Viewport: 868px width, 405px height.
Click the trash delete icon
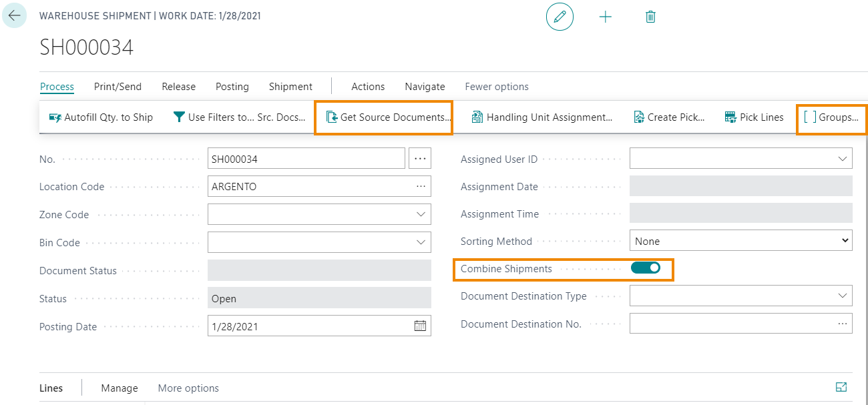(x=650, y=17)
